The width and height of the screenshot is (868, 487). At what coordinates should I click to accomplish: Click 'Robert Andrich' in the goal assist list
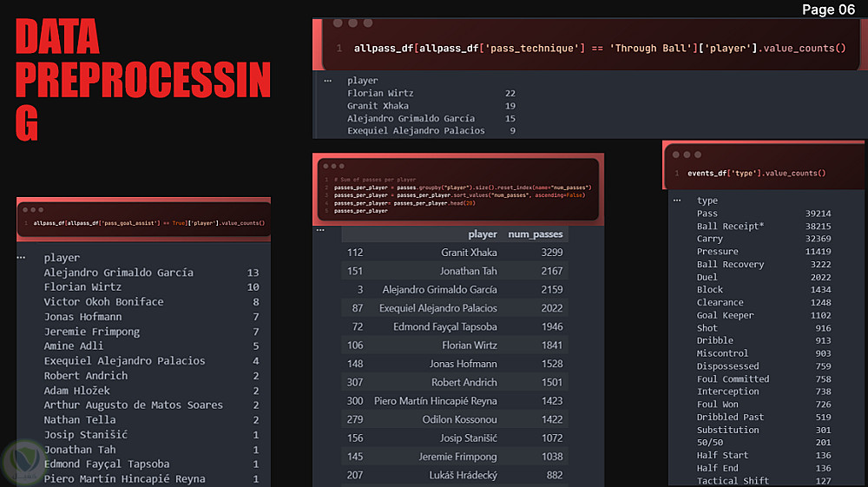pyautogui.click(x=85, y=376)
